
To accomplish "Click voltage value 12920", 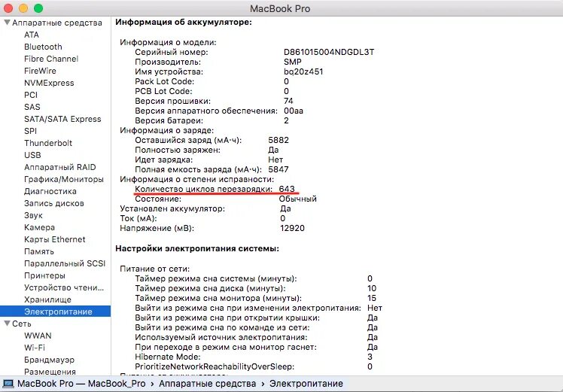I will 292,228.
